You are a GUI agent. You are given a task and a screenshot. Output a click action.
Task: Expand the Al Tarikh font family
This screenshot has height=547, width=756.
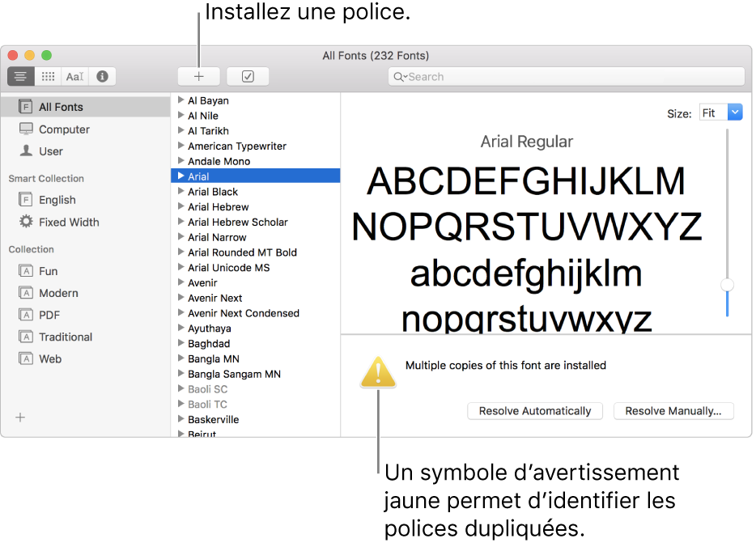tap(181, 130)
